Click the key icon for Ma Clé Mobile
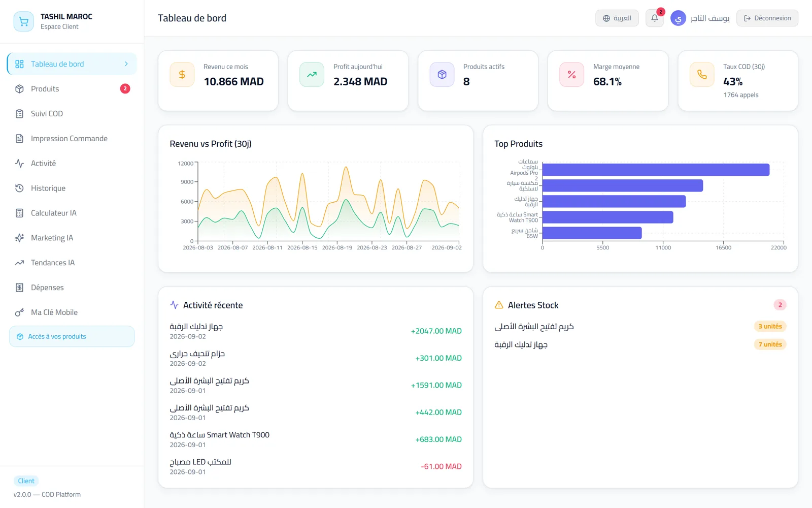Screen dimensions: 812x508 pyautogui.click(x=19, y=312)
